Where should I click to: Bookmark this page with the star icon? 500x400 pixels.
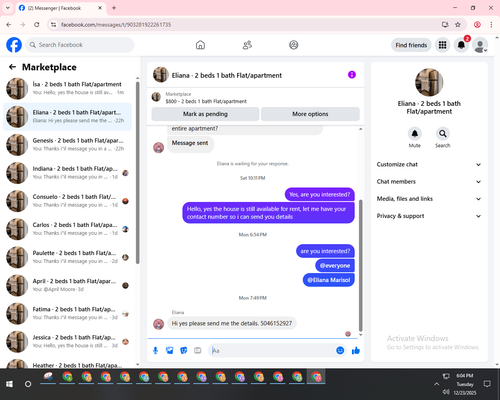click(458, 25)
